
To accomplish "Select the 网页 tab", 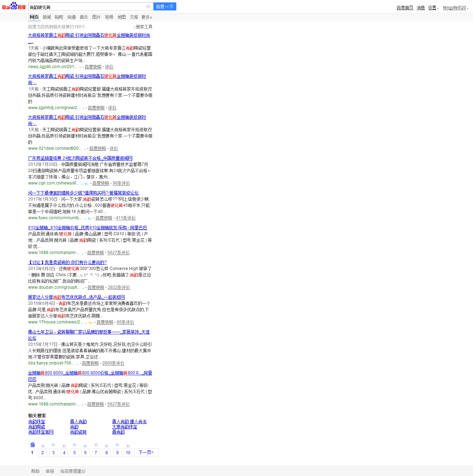I will (34, 17).
